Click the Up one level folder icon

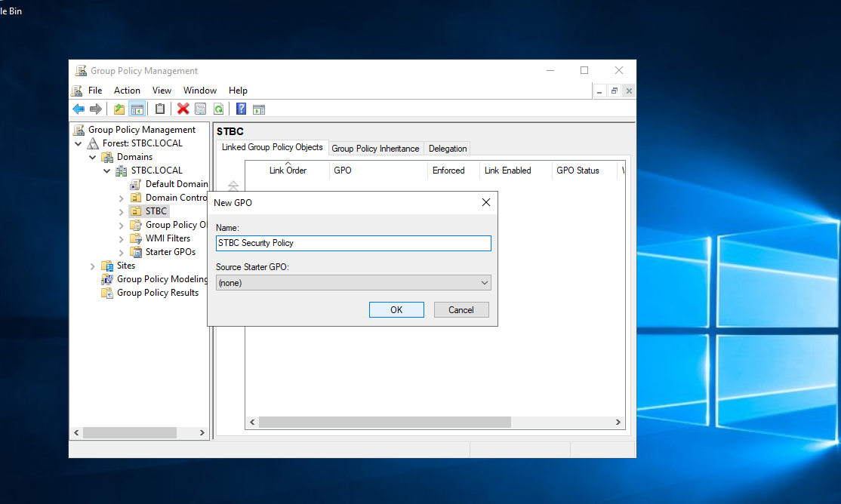pyautogui.click(x=119, y=109)
